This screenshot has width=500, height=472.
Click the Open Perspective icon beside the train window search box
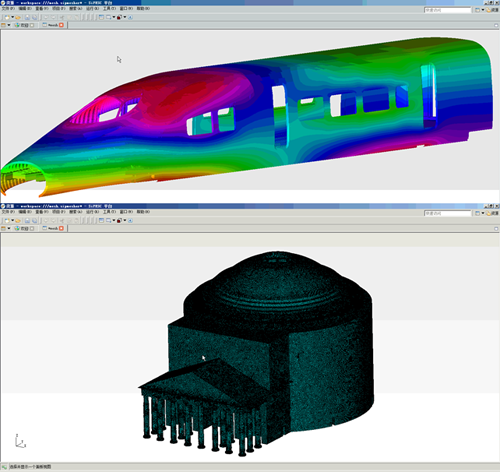tap(477, 10)
